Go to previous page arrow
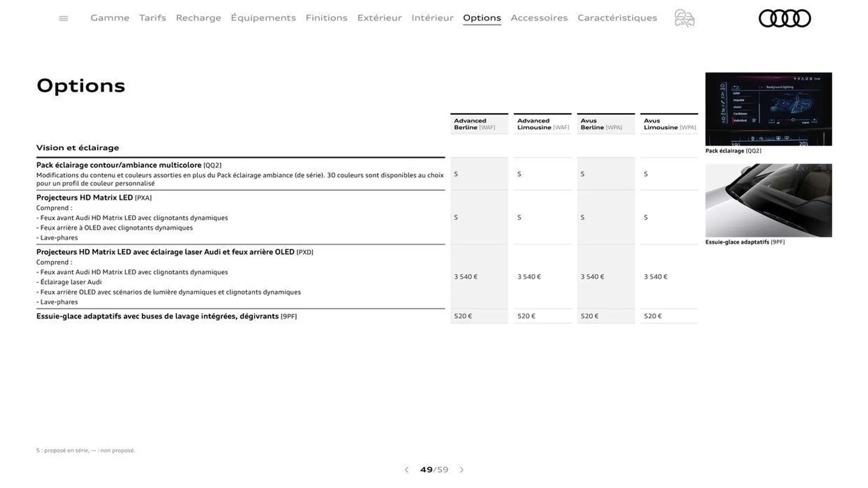 pos(406,470)
